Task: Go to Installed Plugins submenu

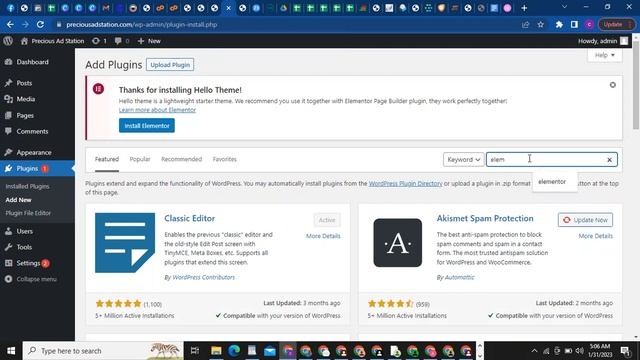Action: [27, 186]
